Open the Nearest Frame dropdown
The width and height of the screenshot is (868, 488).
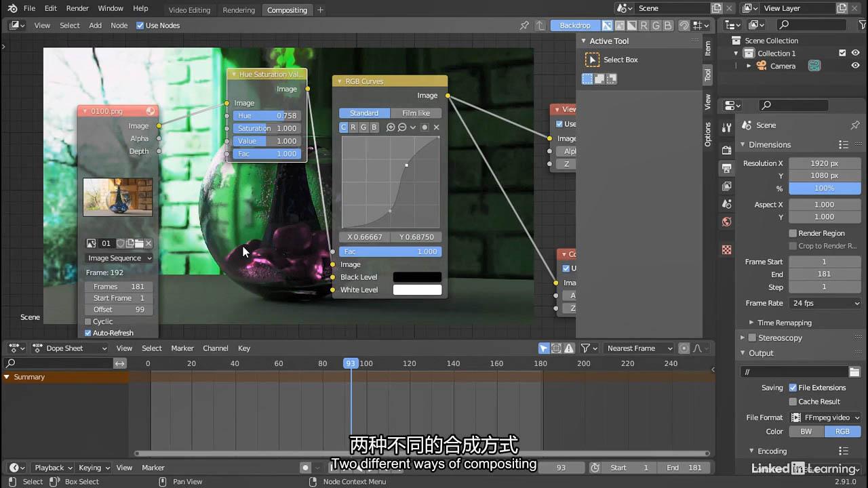click(637, 348)
